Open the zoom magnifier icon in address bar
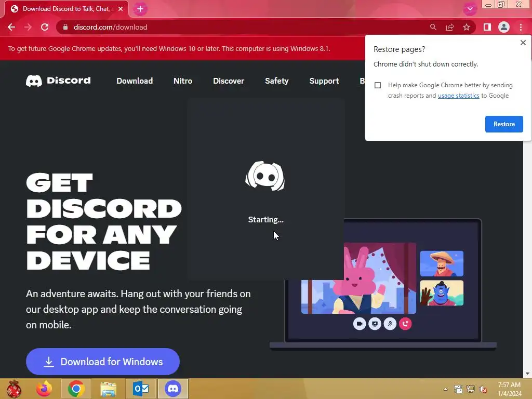Image resolution: width=532 pixels, height=399 pixels. [433, 27]
